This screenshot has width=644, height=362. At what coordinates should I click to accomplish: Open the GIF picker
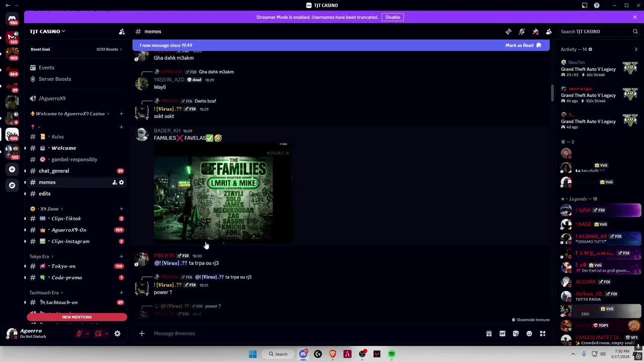click(502, 333)
